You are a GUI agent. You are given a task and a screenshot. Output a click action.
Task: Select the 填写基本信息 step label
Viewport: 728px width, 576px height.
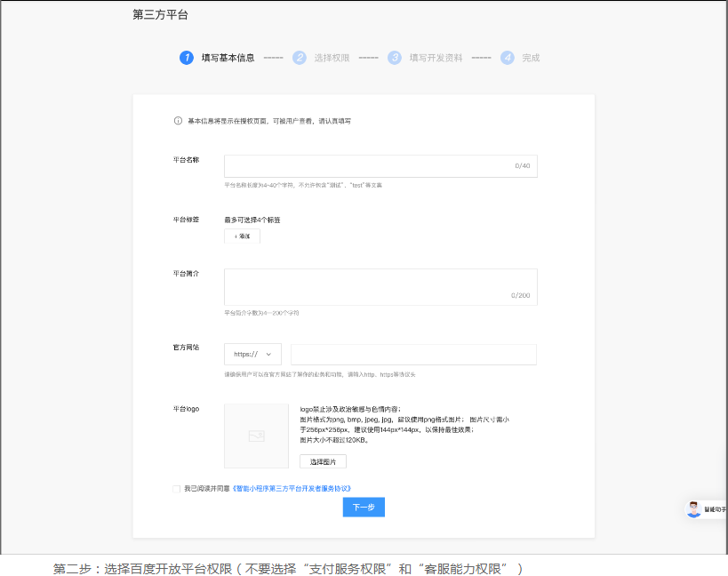(x=228, y=58)
